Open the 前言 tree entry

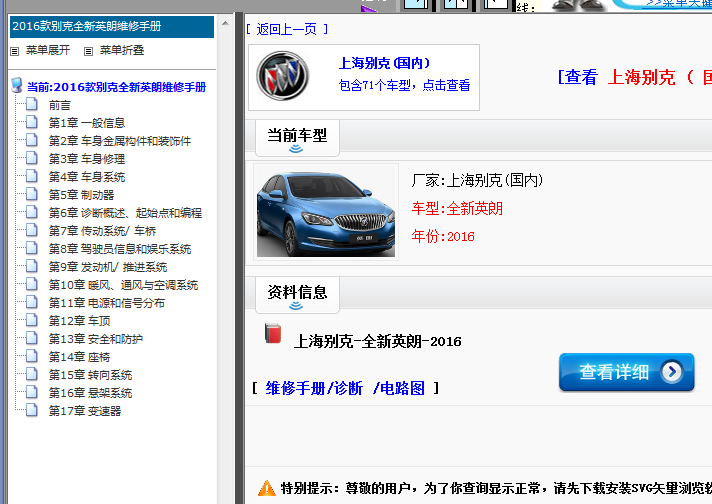(x=60, y=105)
